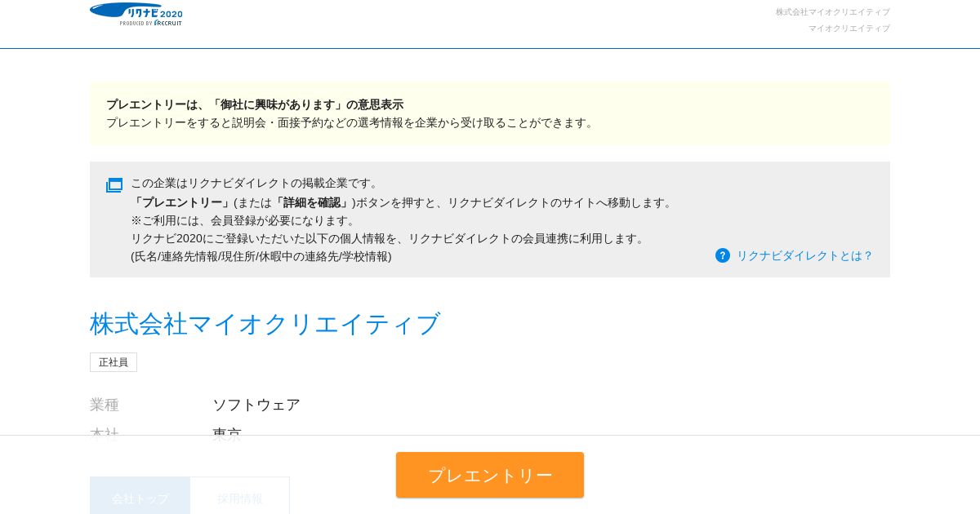980x514 pixels.
Task: Switch to the 採用情報 tab
Action: click(x=240, y=497)
